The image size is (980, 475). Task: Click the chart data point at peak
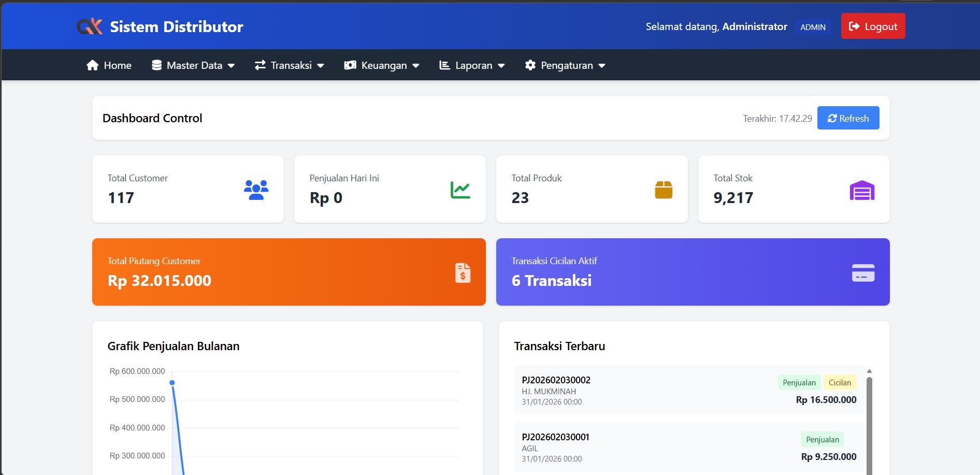172,383
